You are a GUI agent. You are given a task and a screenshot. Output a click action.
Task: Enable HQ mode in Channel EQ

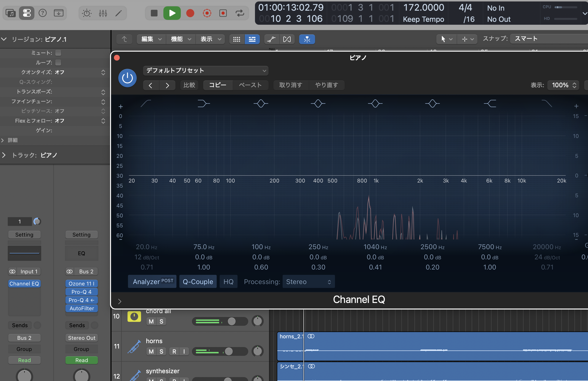click(x=228, y=281)
